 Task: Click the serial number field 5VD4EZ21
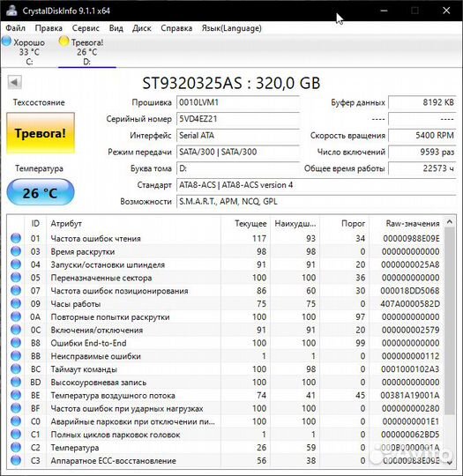[238, 119]
